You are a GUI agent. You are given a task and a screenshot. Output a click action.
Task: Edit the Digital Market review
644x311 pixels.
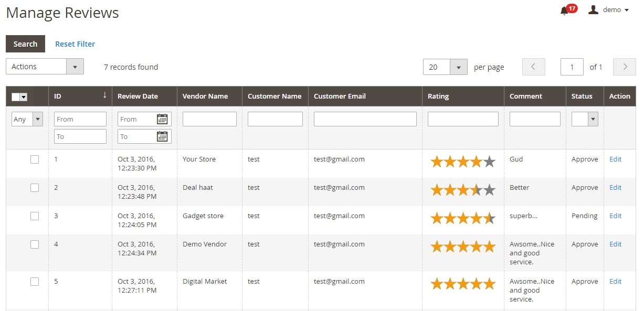pyautogui.click(x=615, y=282)
